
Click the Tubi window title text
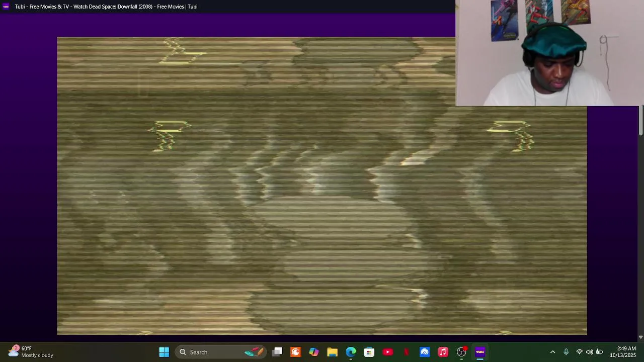(x=106, y=7)
